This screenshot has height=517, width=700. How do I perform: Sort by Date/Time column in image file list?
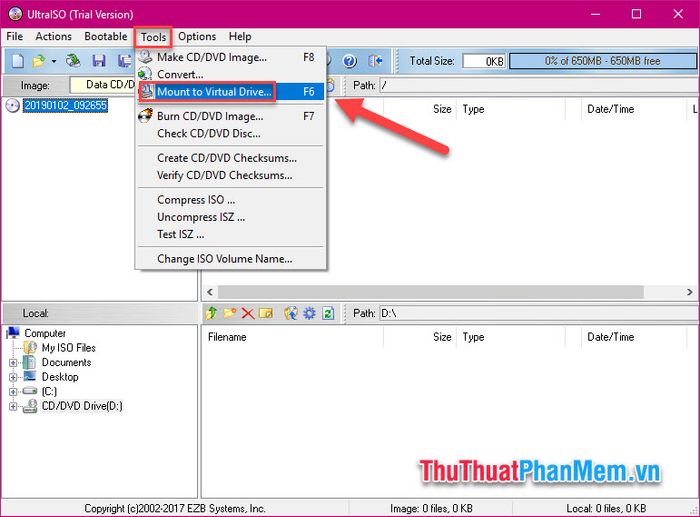634,109
